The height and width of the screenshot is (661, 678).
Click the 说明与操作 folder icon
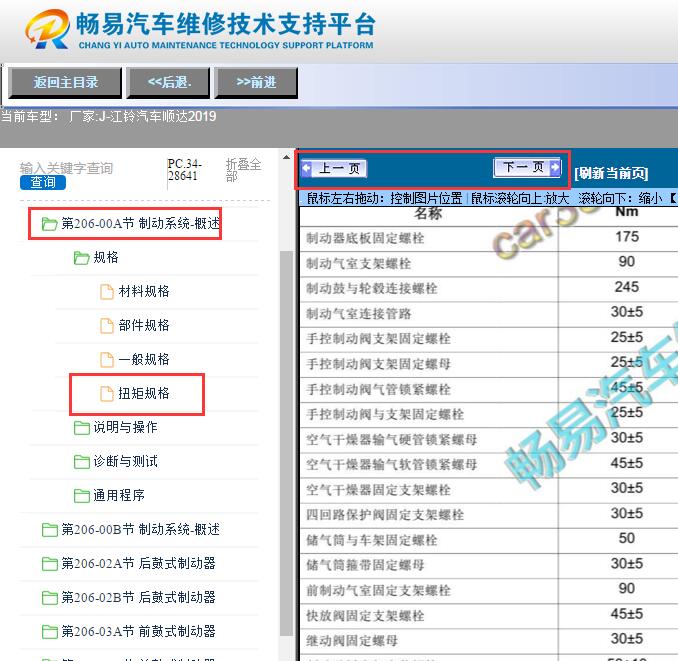81,428
